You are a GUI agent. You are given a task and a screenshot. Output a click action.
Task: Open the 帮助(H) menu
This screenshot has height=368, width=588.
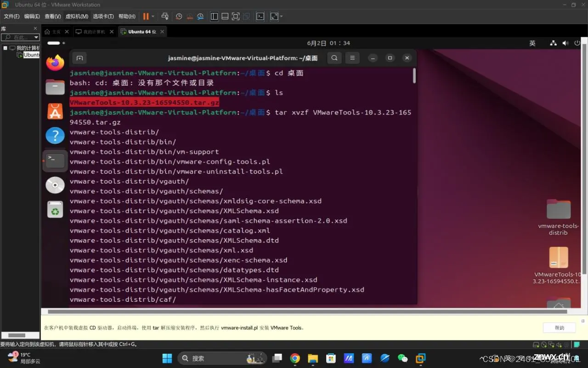tap(127, 16)
